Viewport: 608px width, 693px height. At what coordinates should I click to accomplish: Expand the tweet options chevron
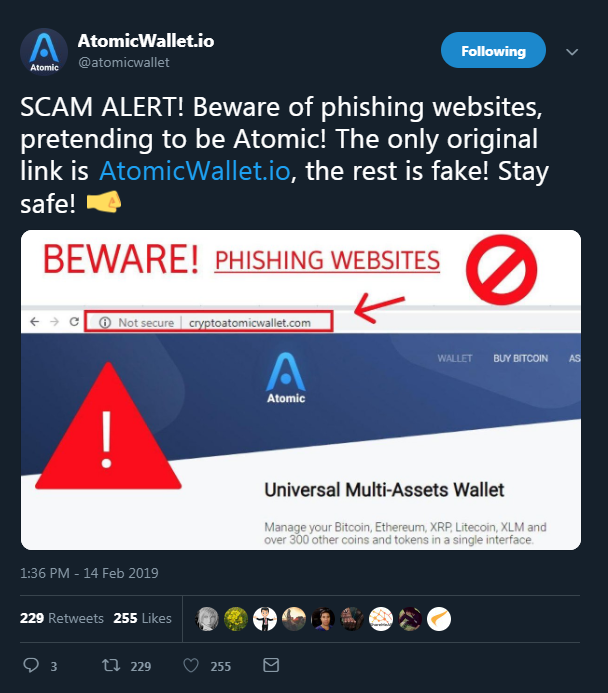572,52
